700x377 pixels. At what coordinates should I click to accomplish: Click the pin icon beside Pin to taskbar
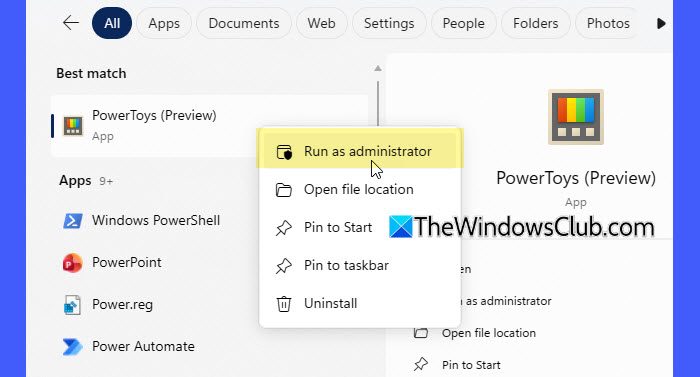click(x=284, y=266)
